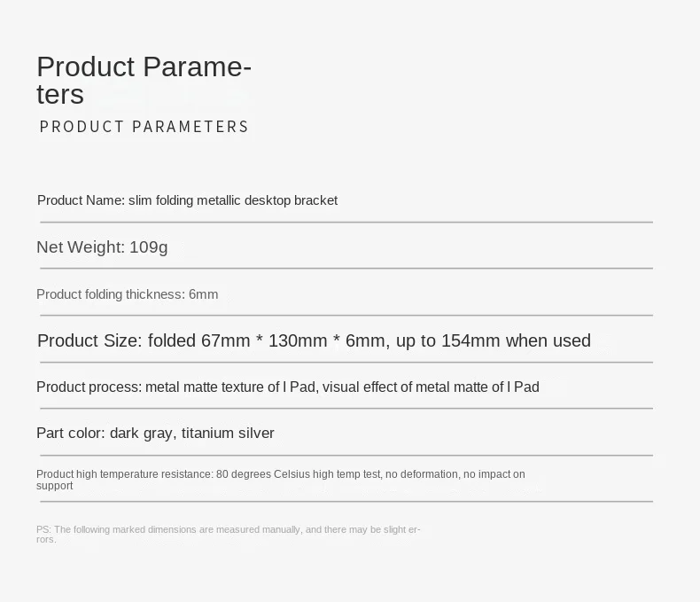Image resolution: width=700 pixels, height=602 pixels.
Task: Click the word 'support' in temperature row
Action: click(x=54, y=486)
